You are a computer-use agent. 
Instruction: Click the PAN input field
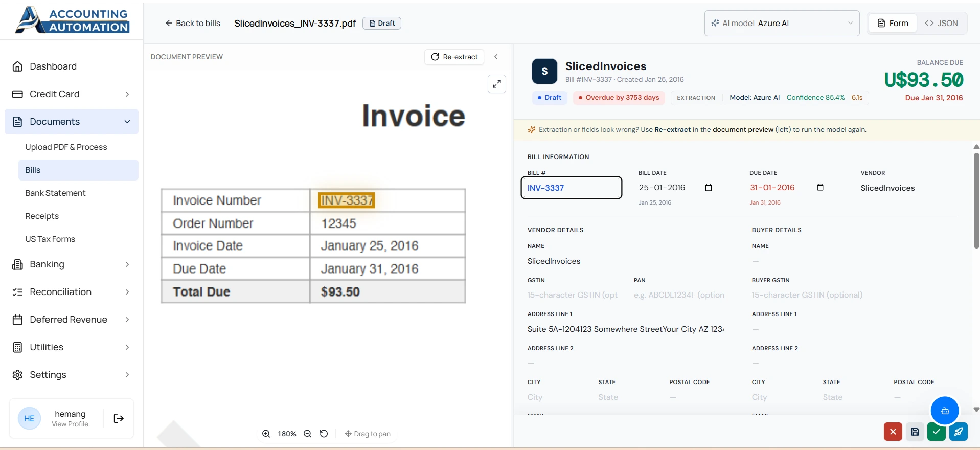(x=680, y=295)
